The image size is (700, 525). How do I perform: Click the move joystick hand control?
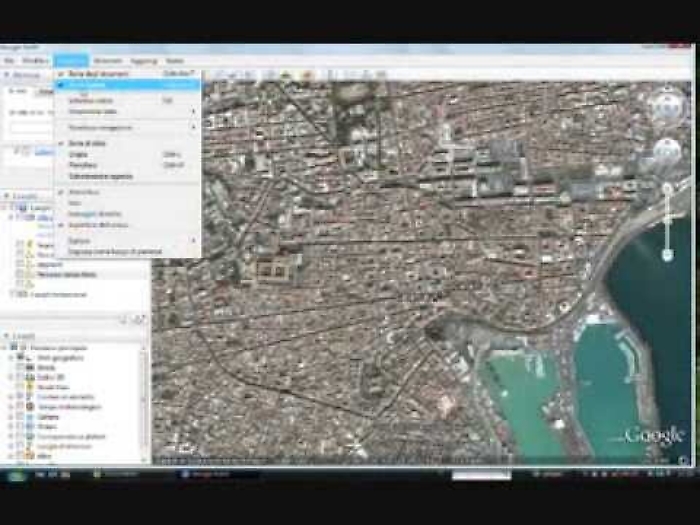(666, 151)
